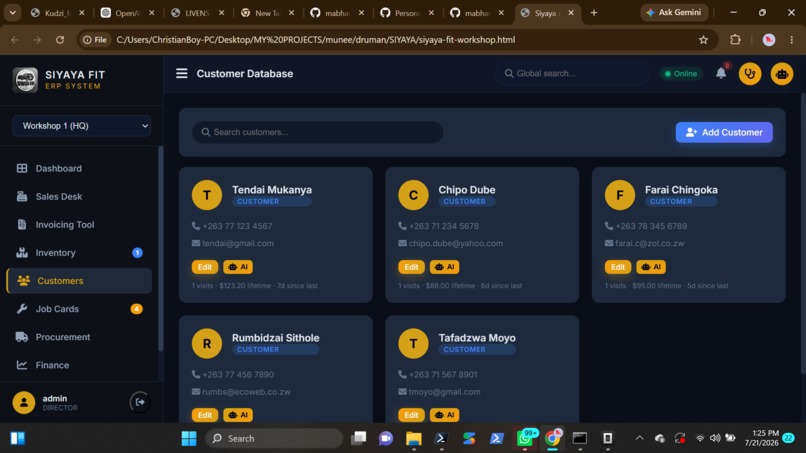Click the Ask Gemini button

[x=674, y=12]
